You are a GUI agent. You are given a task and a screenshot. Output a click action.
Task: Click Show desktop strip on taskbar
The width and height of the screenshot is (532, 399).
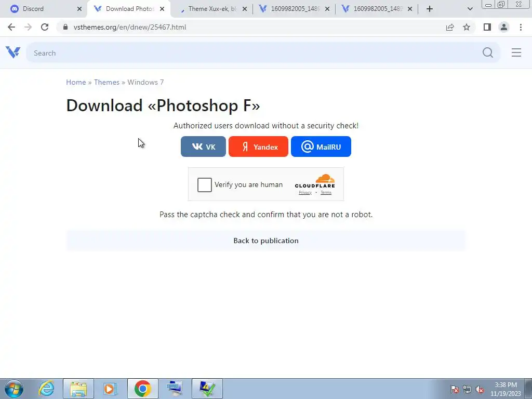[x=528, y=389]
